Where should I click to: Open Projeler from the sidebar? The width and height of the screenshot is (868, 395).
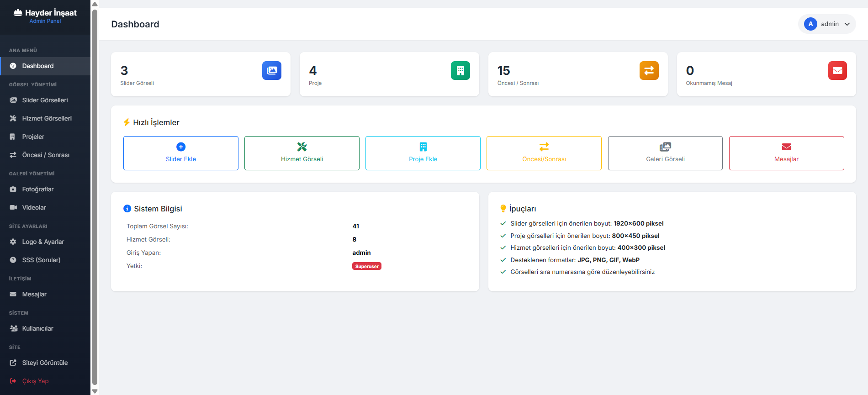coord(45,137)
